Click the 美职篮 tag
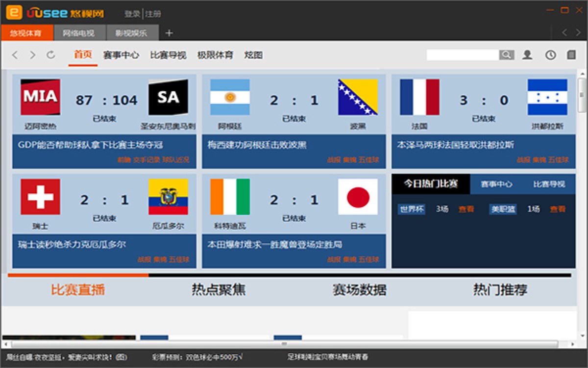Image resolution: width=588 pixels, height=368 pixels. point(503,209)
